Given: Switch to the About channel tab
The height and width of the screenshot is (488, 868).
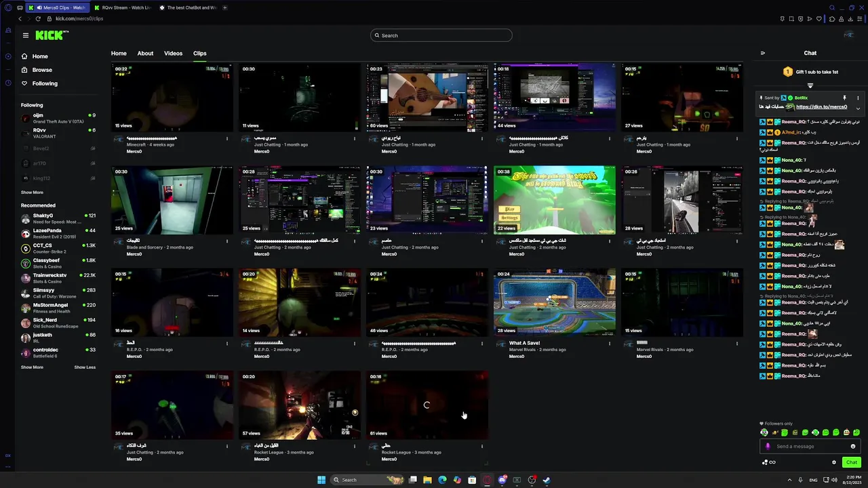Looking at the screenshot, I should 145,53.
